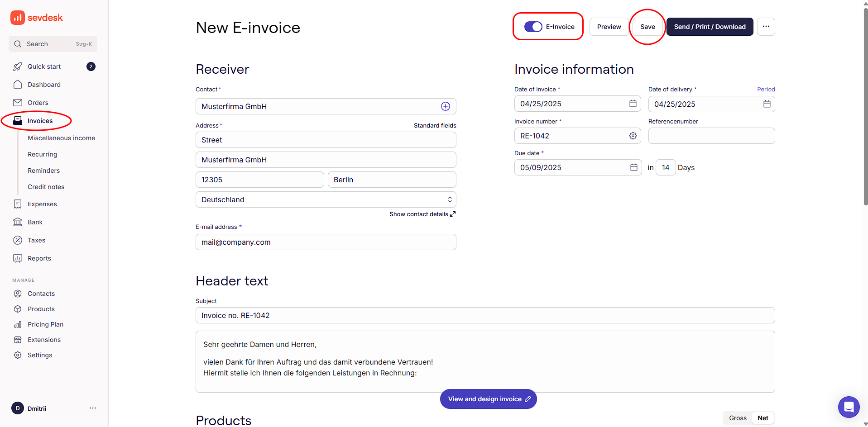This screenshot has height=427, width=868.
Task: Open the search with the magnifier icon
Action: (18, 44)
